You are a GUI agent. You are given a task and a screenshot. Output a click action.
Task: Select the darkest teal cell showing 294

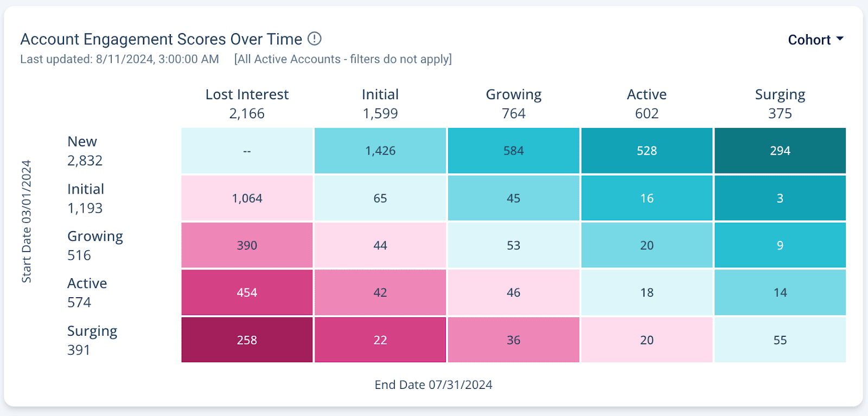point(780,151)
